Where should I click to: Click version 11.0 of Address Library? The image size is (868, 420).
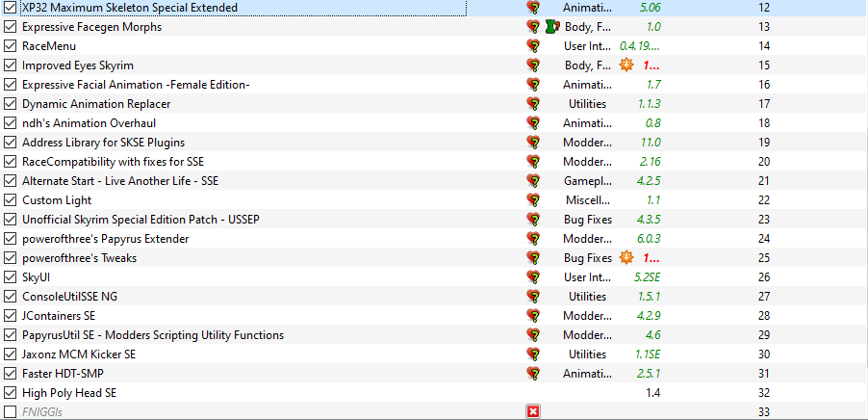tap(651, 143)
